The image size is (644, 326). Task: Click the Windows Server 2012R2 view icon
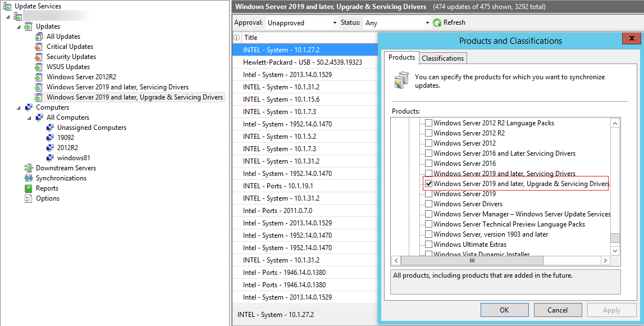pos(39,77)
